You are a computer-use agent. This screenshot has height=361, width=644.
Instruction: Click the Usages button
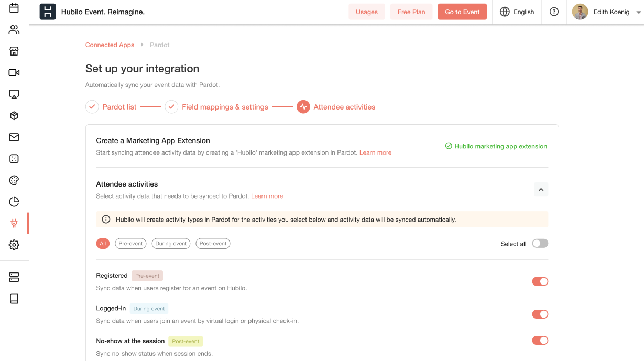[x=367, y=12]
